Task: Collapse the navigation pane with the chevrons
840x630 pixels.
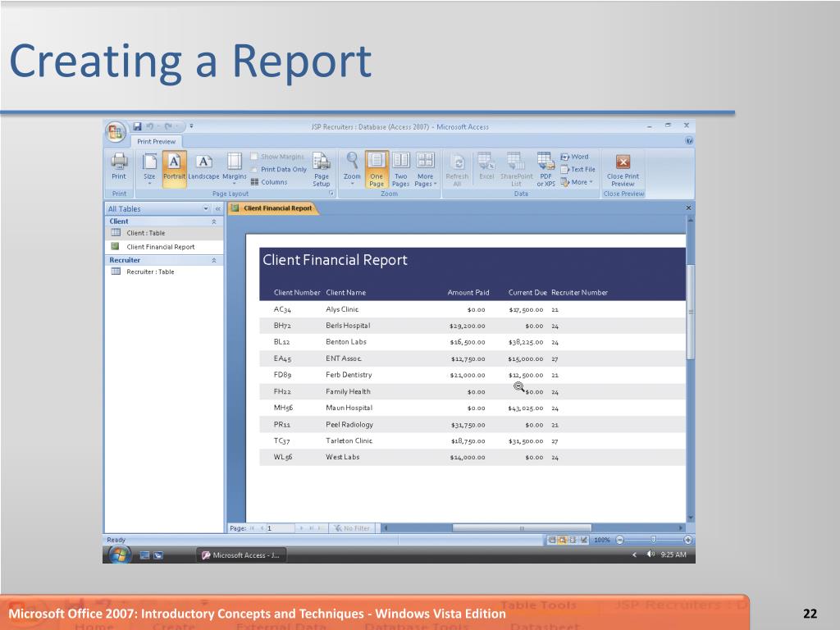Action: (x=217, y=208)
